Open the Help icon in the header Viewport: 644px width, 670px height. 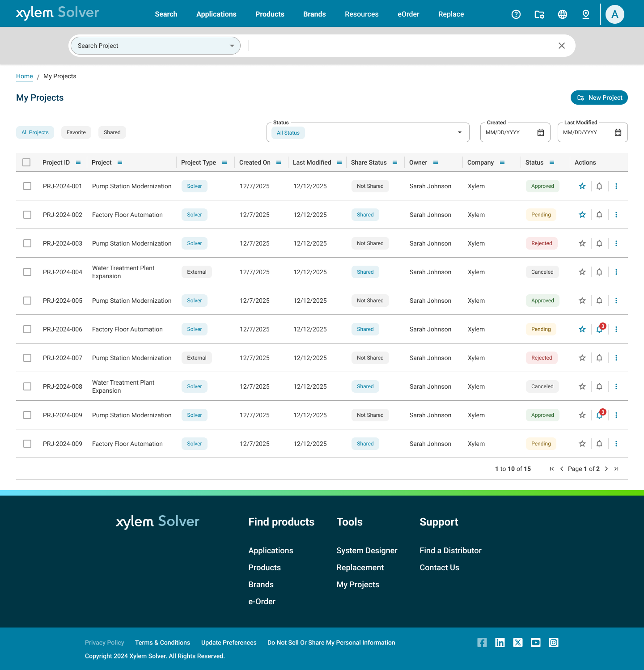tap(516, 14)
